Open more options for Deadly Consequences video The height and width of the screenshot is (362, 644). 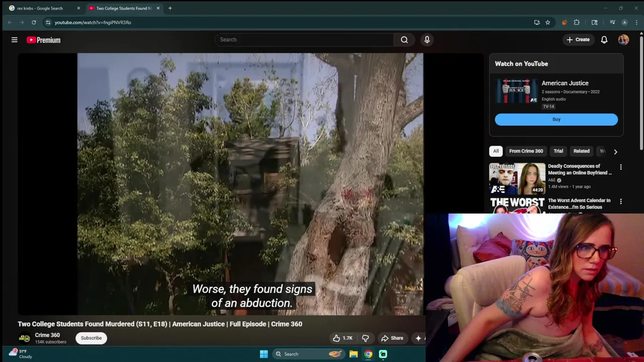pyautogui.click(x=620, y=167)
